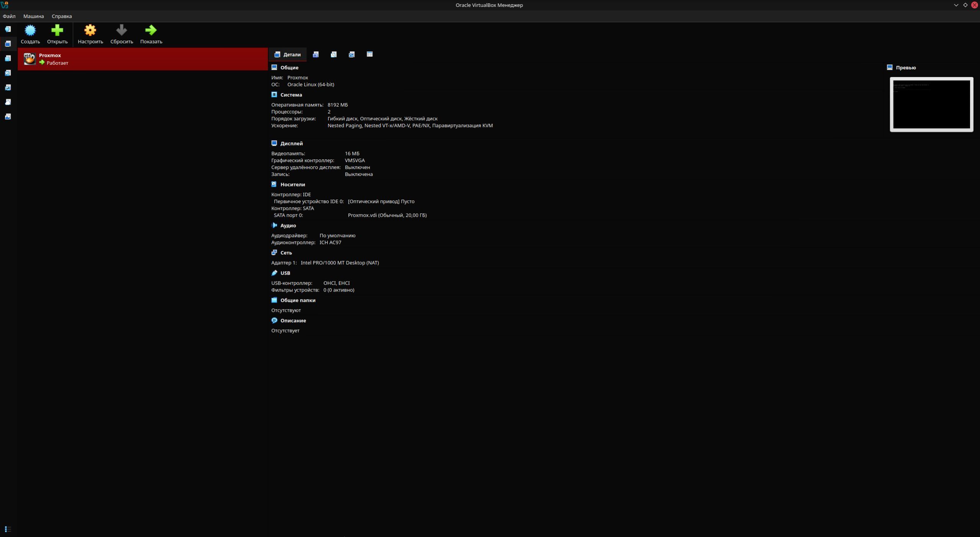Image resolution: width=980 pixels, height=537 pixels.
Task: Open Network manager sidebar icon
Action: tap(8, 87)
